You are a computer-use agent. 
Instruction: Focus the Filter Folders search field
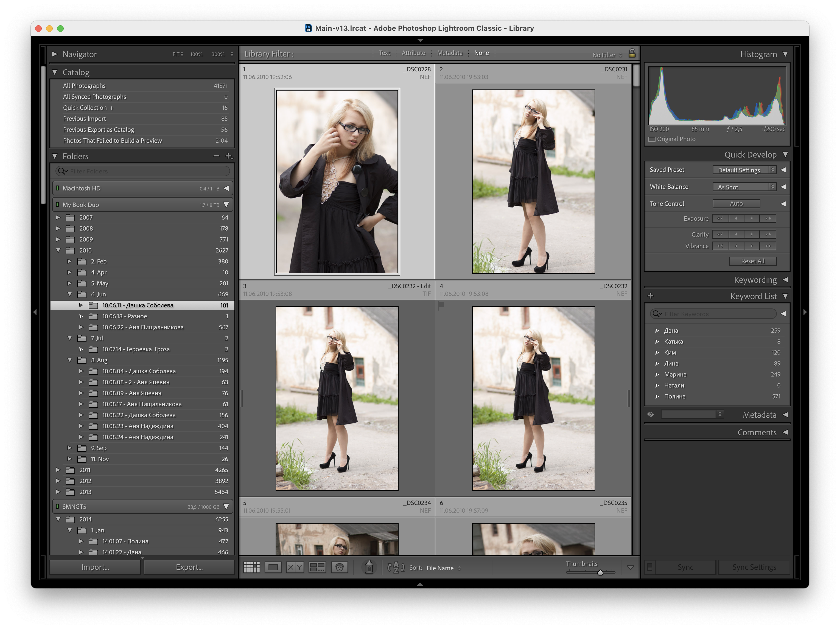(142, 171)
